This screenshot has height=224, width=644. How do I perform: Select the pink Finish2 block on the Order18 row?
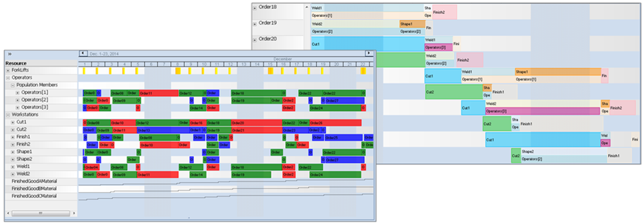coord(444,12)
